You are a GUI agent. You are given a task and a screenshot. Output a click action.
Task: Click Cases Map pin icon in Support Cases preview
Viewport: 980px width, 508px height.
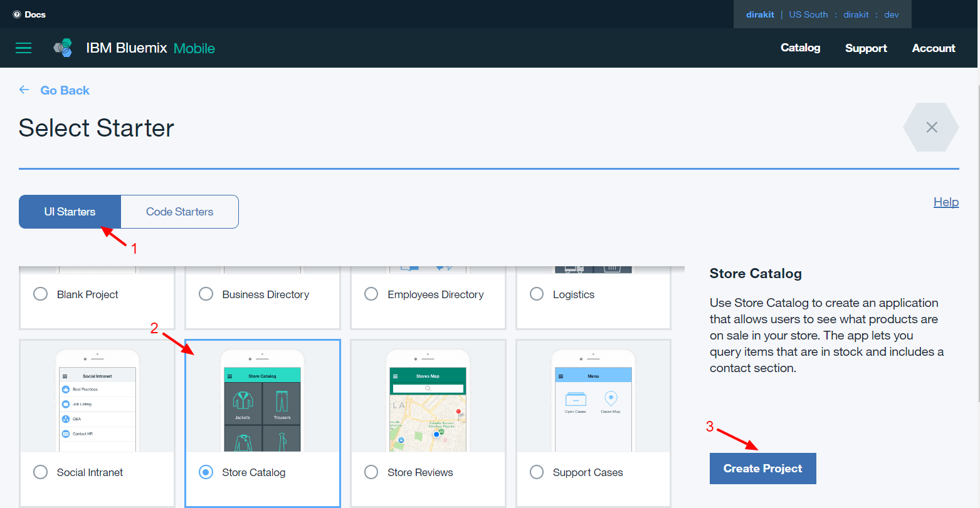tap(611, 398)
